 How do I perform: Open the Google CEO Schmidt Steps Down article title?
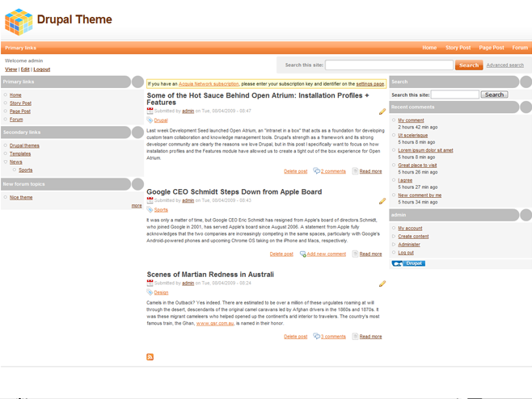234,192
